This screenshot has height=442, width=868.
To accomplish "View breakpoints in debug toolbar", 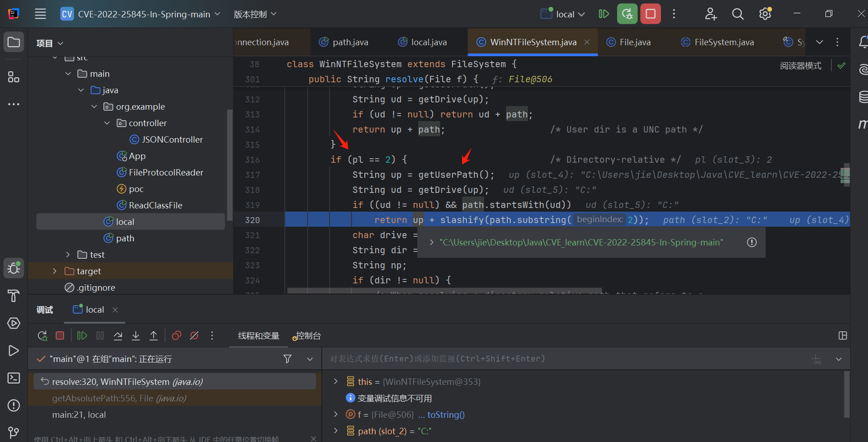I will (x=176, y=335).
